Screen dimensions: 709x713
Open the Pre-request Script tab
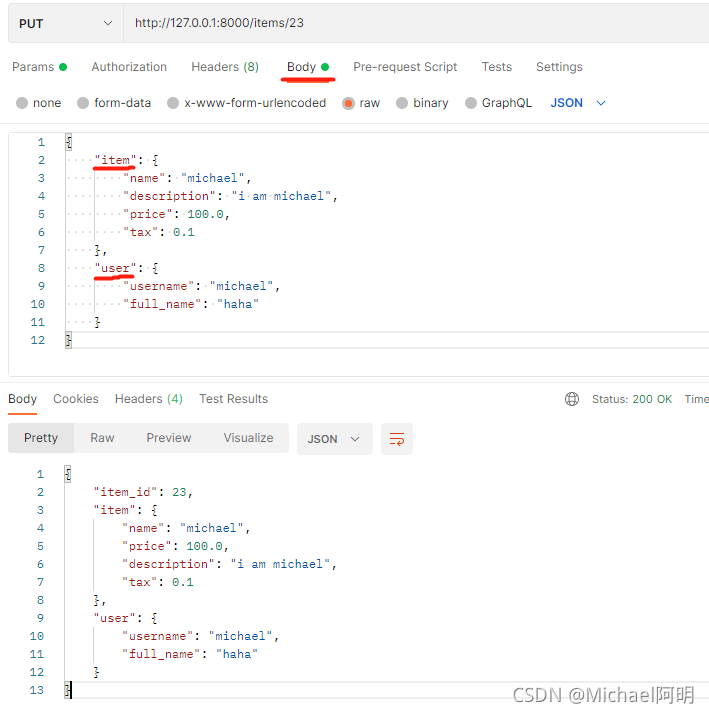click(405, 67)
